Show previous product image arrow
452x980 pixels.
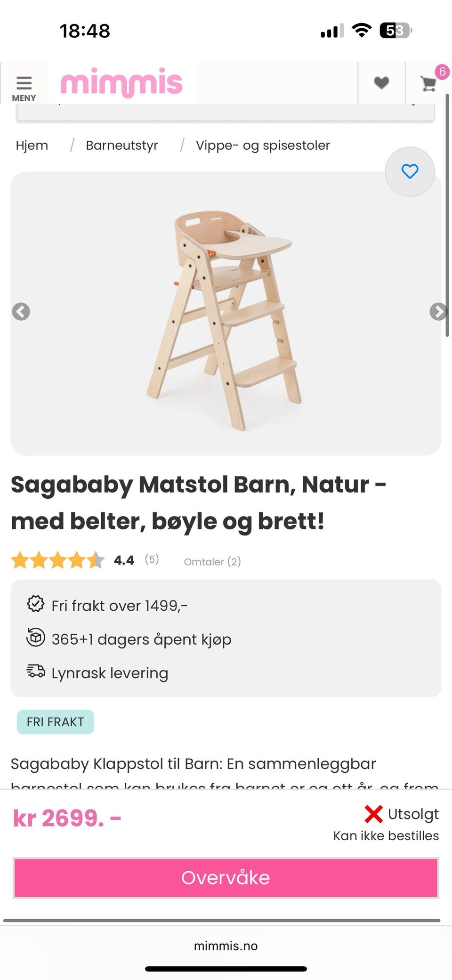tap(21, 312)
